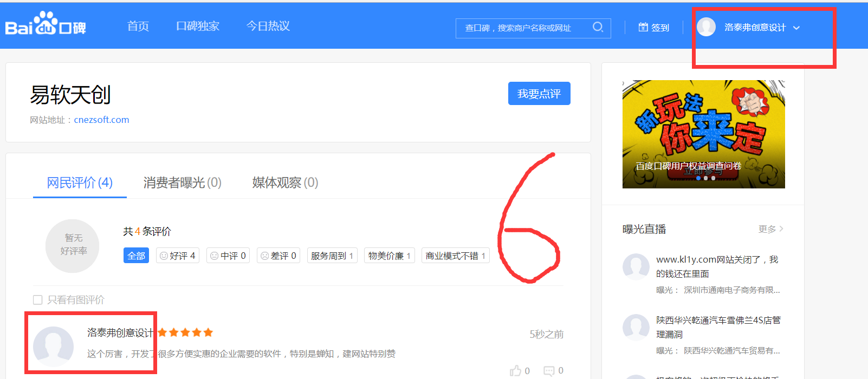Select the blue carousel dot on the banner
Screen dimensions: 868x379
click(698, 178)
